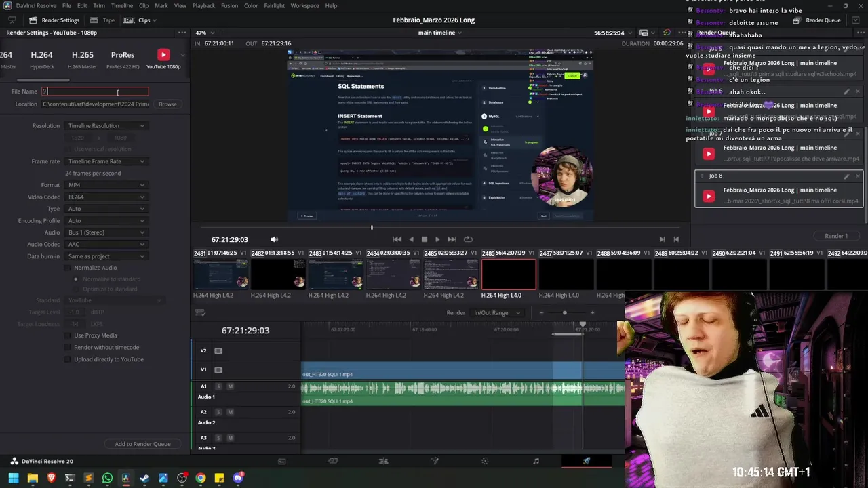This screenshot has height=488, width=868.
Task: Open Steam from the taskbar
Action: coord(144,478)
